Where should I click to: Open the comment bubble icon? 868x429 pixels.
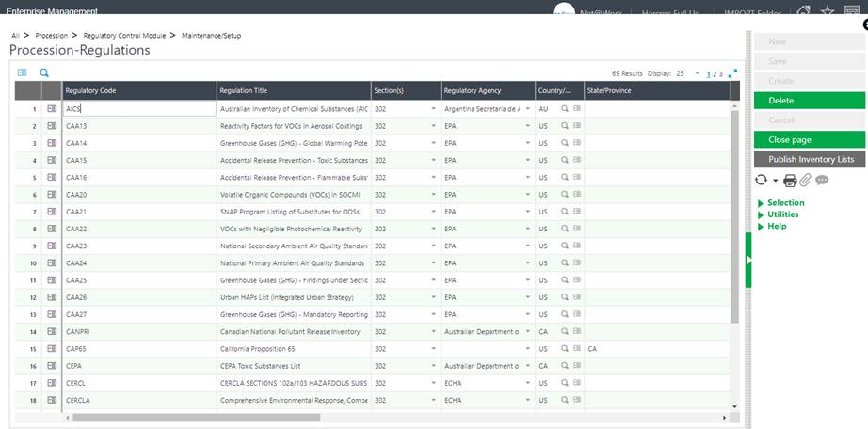(x=822, y=180)
